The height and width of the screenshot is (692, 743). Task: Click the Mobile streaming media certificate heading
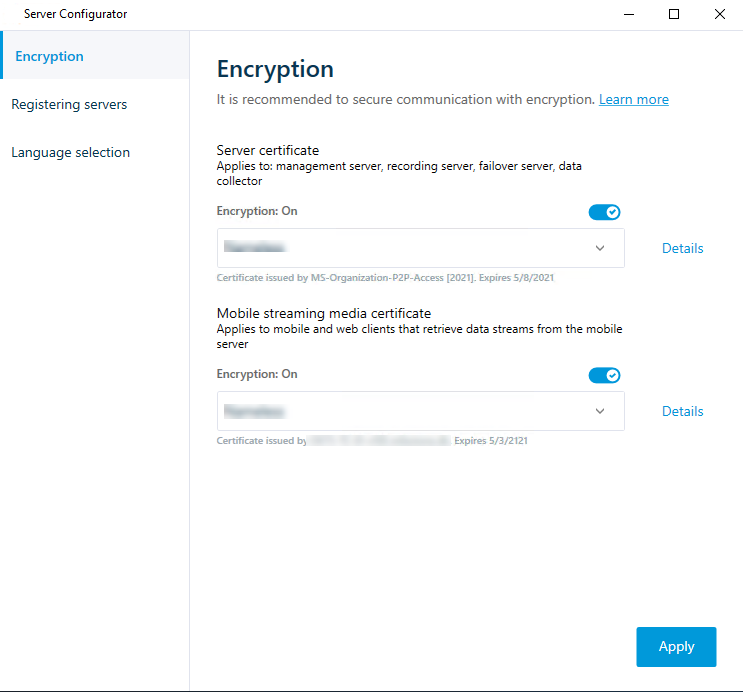324,314
